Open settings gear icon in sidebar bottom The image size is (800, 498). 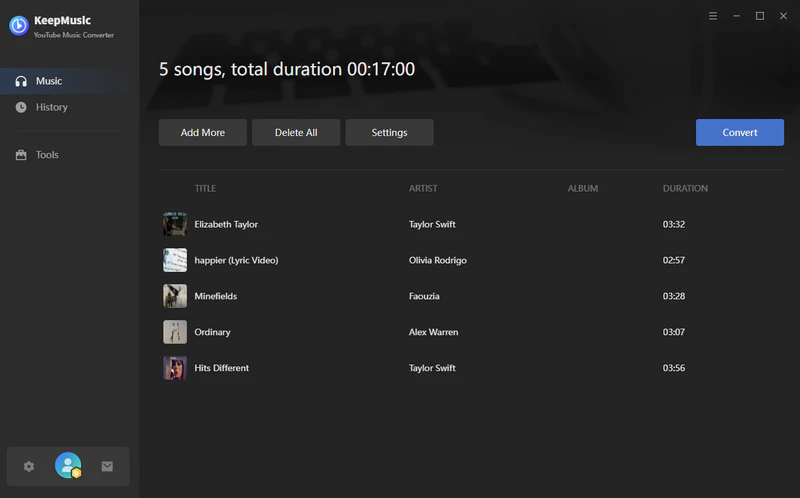[29, 466]
